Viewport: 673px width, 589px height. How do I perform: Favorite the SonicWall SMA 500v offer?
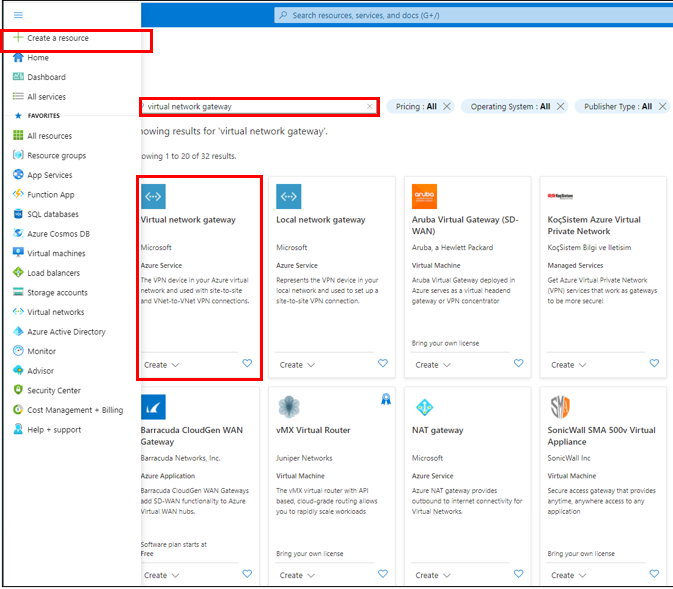[x=654, y=574]
